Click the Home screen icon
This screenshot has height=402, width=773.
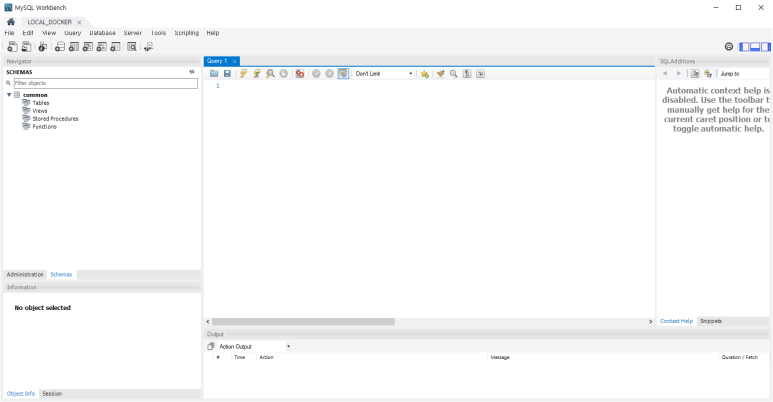tap(11, 22)
